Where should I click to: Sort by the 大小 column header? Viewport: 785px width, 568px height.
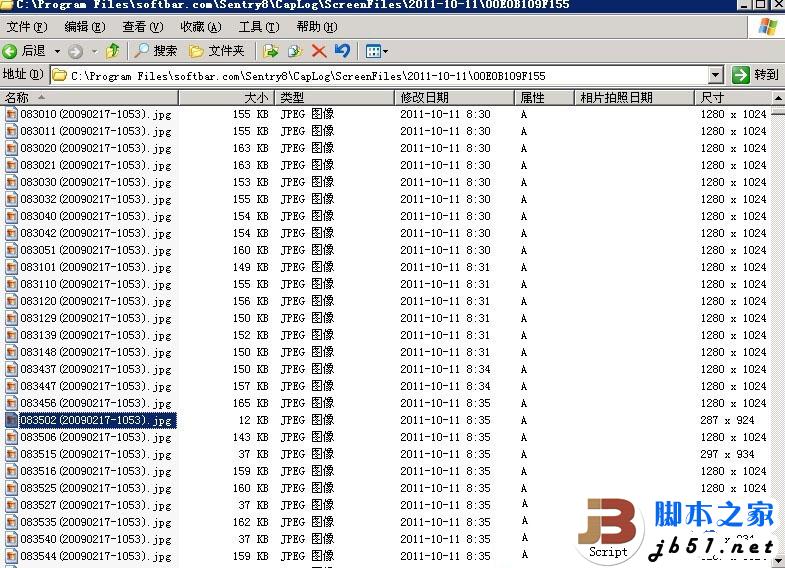(x=226, y=97)
